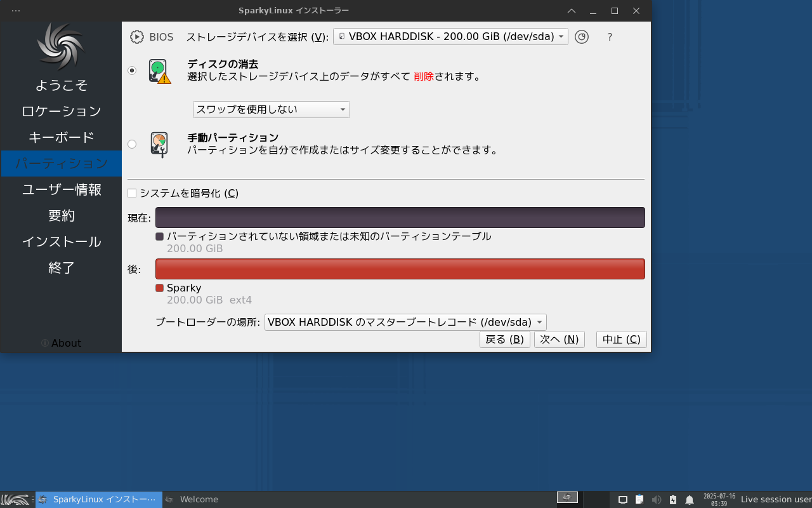This screenshot has width=812, height=508.
Task: Open the notifications bell tray icon
Action: coord(690,500)
